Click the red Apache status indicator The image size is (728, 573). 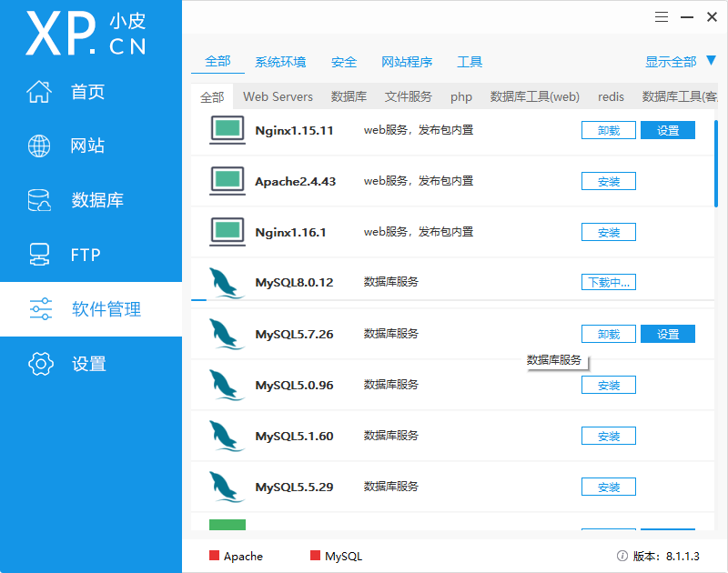(x=214, y=556)
